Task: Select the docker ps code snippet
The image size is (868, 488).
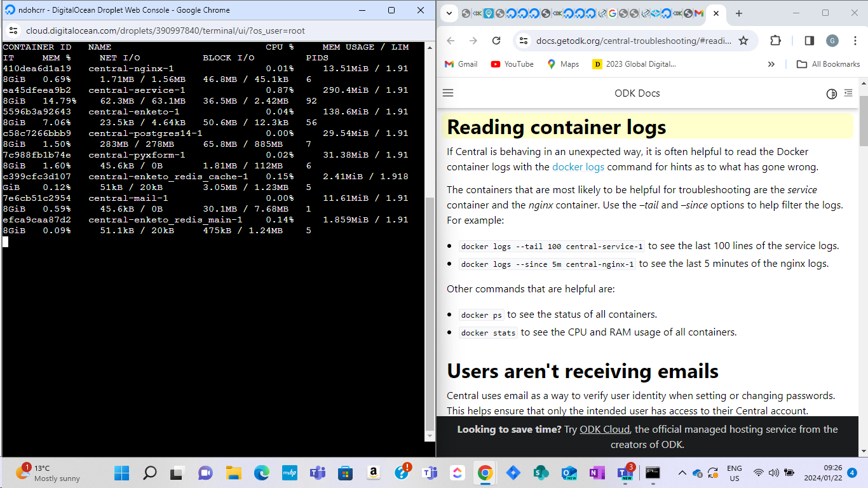Action: click(x=482, y=315)
